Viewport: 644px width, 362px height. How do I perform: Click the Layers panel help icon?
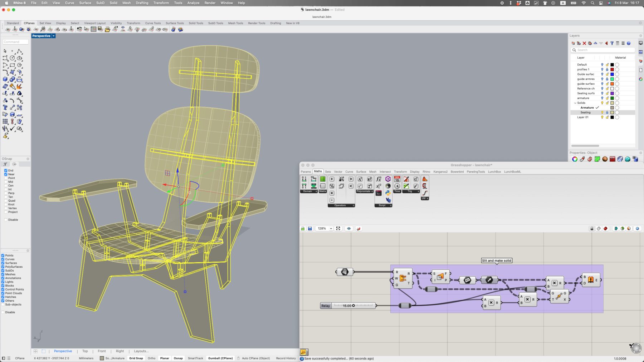click(x=629, y=43)
